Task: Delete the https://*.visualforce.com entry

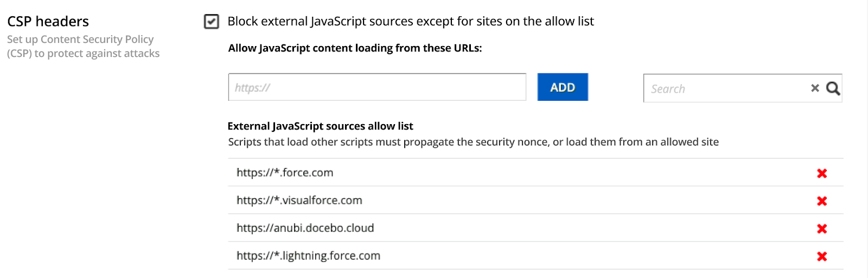Action: (x=821, y=201)
